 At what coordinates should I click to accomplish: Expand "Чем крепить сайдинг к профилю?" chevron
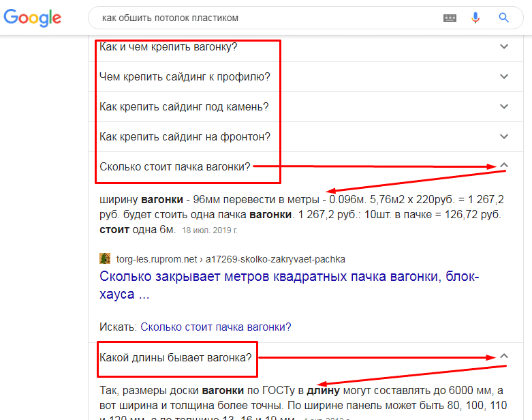pos(504,76)
